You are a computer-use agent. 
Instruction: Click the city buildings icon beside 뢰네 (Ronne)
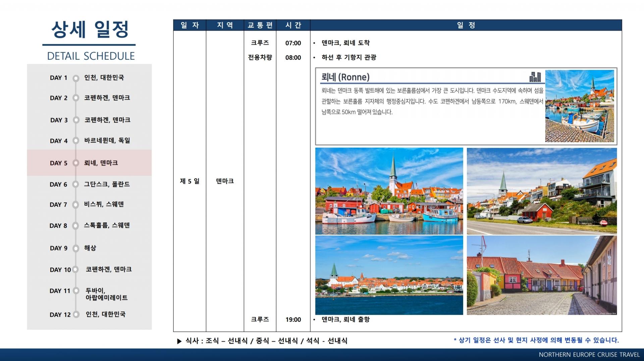pos(535,77)
